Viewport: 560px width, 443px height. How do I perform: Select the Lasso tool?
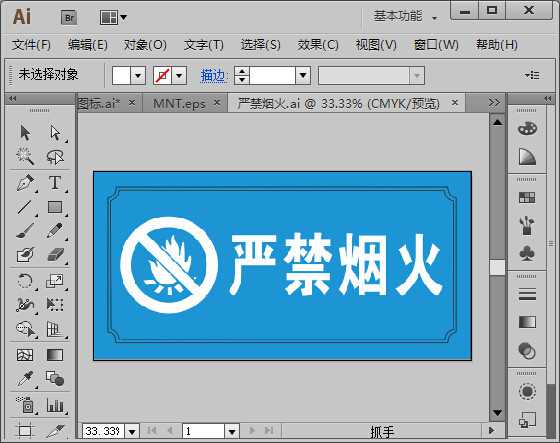[55, 156]
